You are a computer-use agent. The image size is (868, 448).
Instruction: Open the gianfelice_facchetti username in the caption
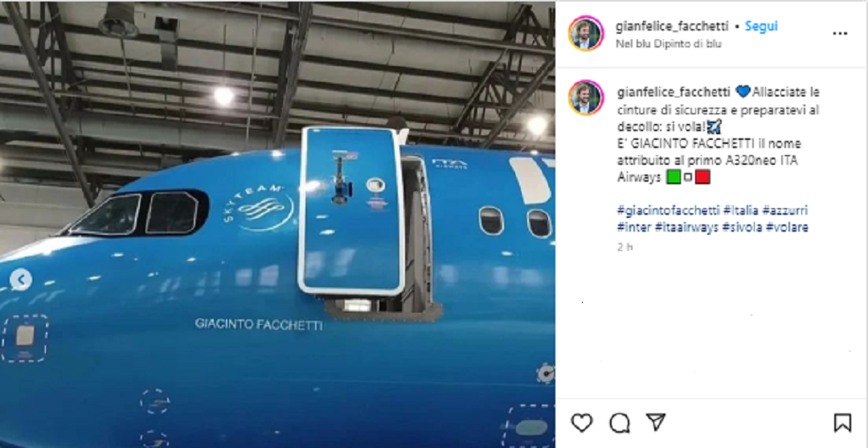tap(674, 92)
